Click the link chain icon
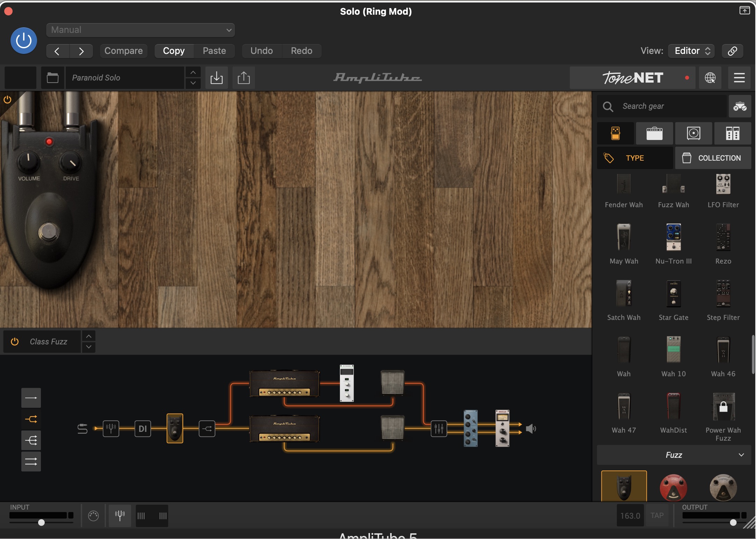 (x=733, y=51)
